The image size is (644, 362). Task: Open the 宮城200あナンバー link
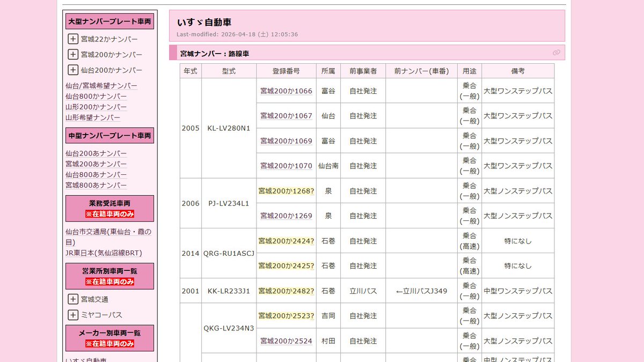click(96, 164)
